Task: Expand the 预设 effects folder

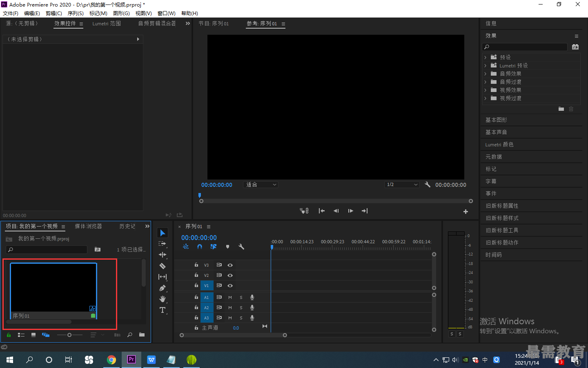Action: (485, 57)
